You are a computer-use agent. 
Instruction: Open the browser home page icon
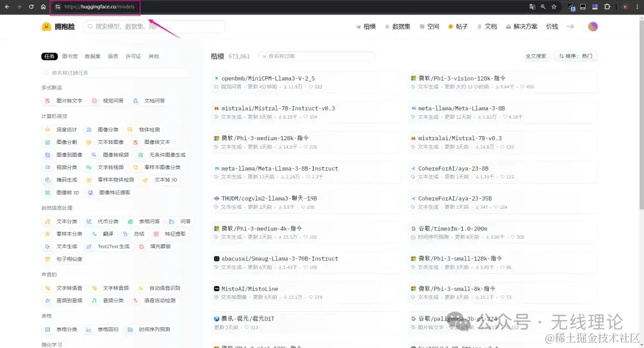click(x=43, y=7)
